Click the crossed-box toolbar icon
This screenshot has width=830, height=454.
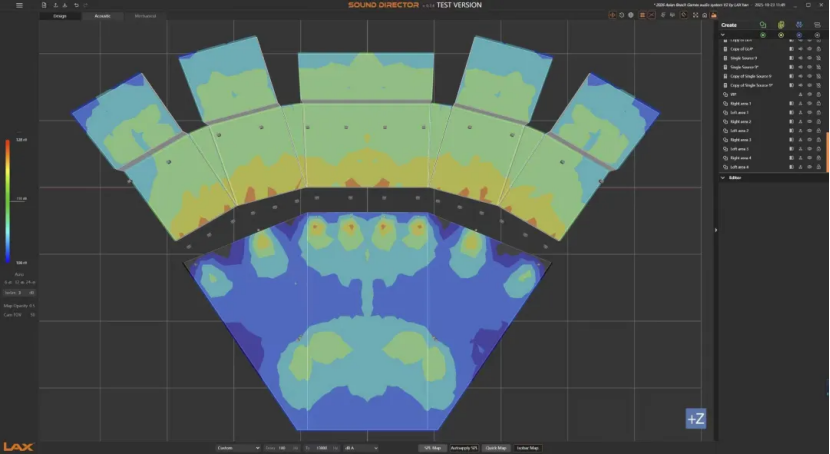coord(652,15)
